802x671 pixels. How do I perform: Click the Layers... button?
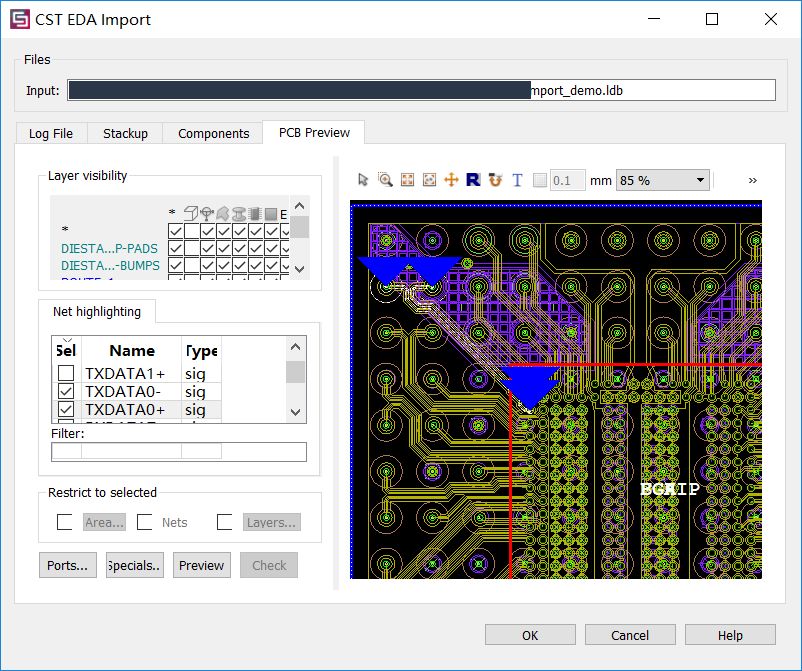click(272, 522)
